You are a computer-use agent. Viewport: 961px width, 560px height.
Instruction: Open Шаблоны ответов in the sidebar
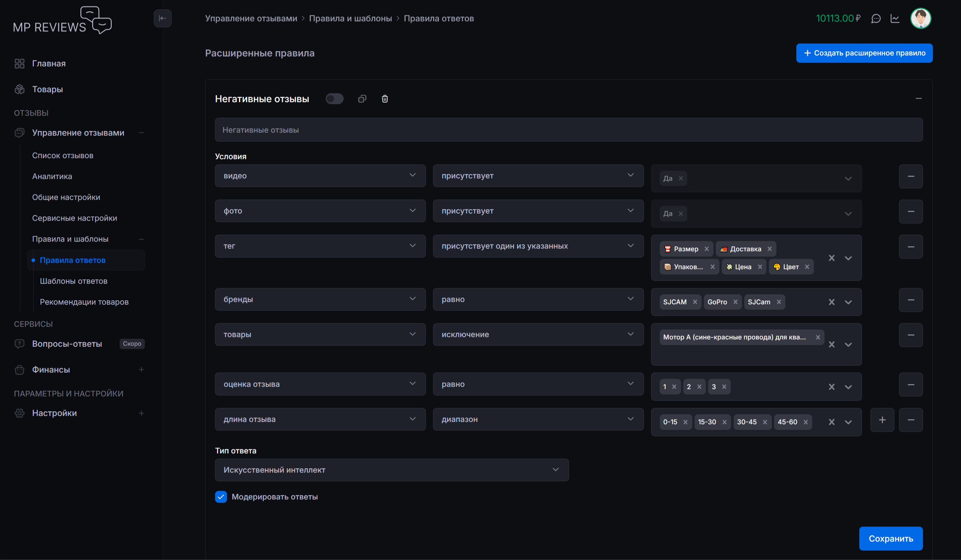74,281
